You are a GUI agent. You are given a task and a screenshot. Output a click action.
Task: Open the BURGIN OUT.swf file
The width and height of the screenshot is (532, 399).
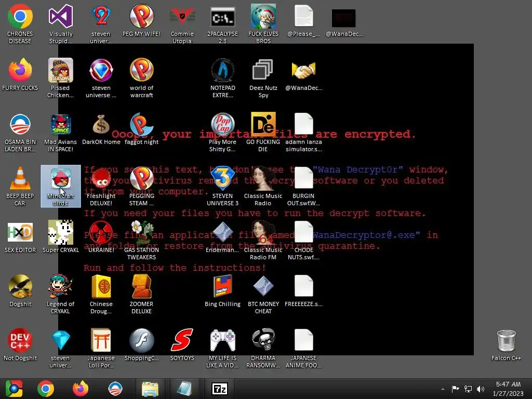303,178
